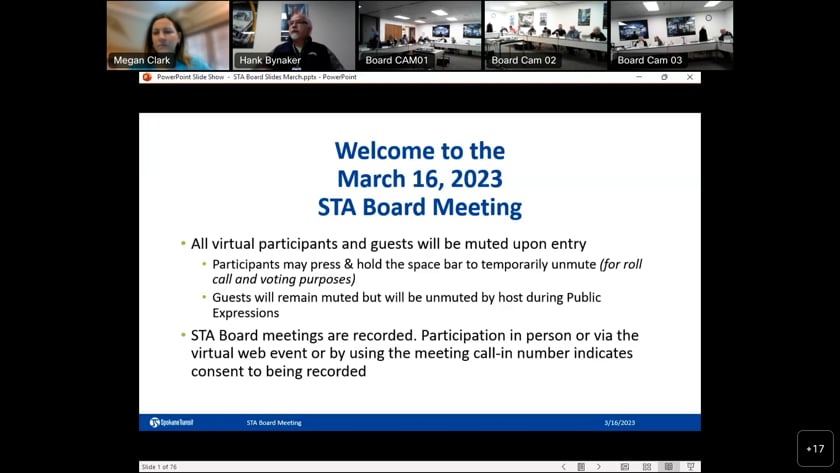Select Reading View icon in status bar
This screenshot has height=473, width=840.
click(669, 467)
